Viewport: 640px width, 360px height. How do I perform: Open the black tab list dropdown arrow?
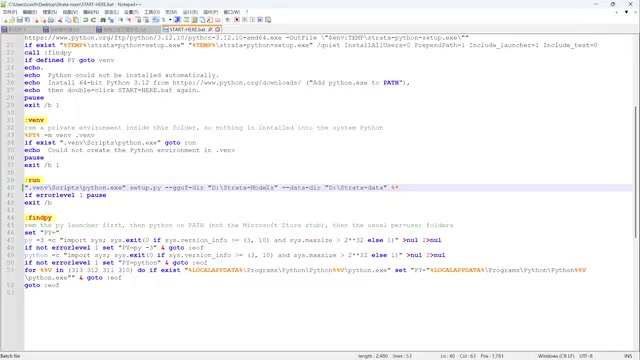coord(626,12)
